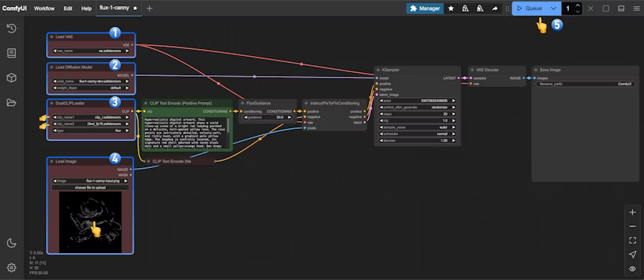Open clip_name2 selector in DualCLIPLoader

pyautogui.click(x=90, y=124)
